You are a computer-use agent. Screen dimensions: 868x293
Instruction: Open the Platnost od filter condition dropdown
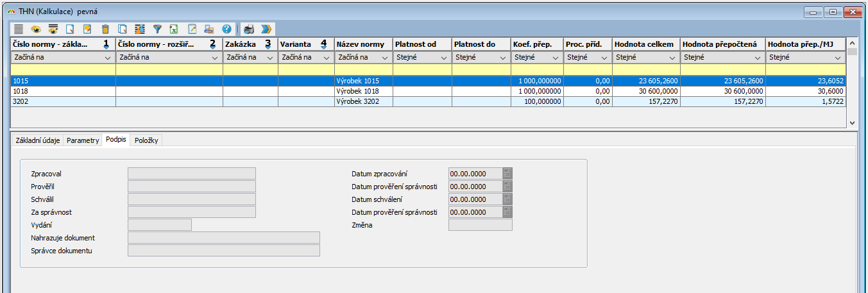click(x=445, y=58)
